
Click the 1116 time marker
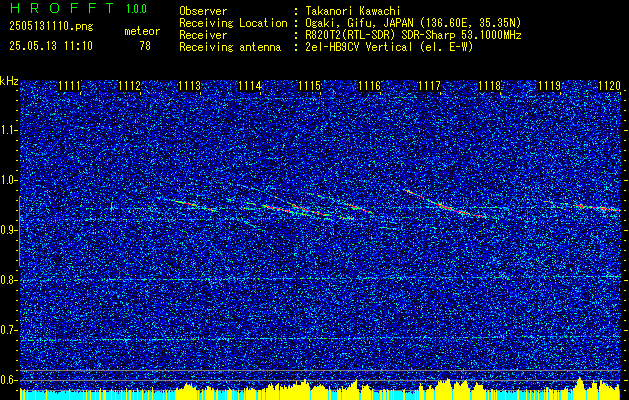(x=369, y=86)
